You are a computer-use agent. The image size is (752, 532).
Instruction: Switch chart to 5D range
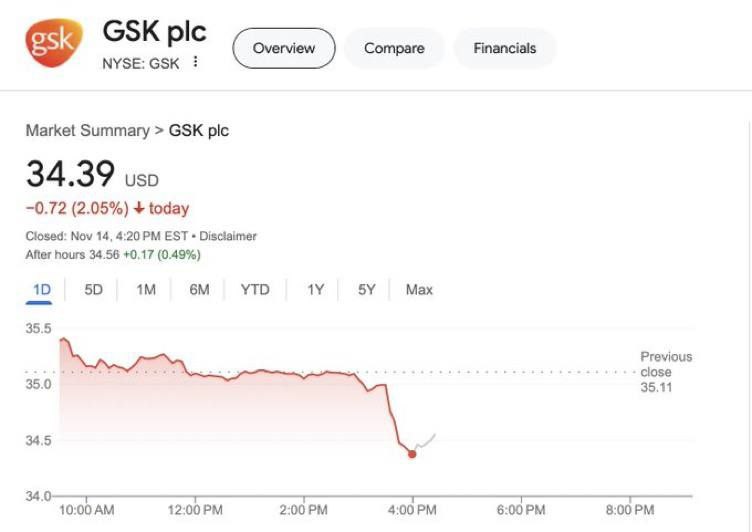93,290
